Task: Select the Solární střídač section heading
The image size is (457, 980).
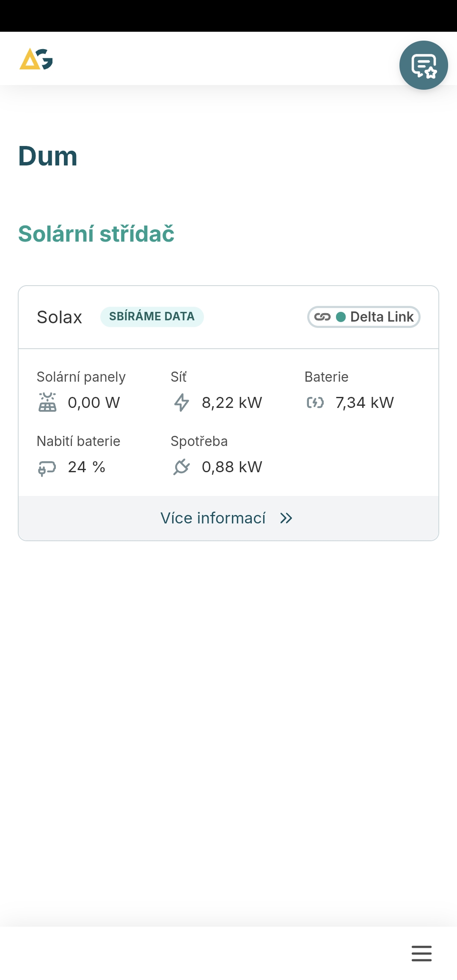Action: [96, 234]
